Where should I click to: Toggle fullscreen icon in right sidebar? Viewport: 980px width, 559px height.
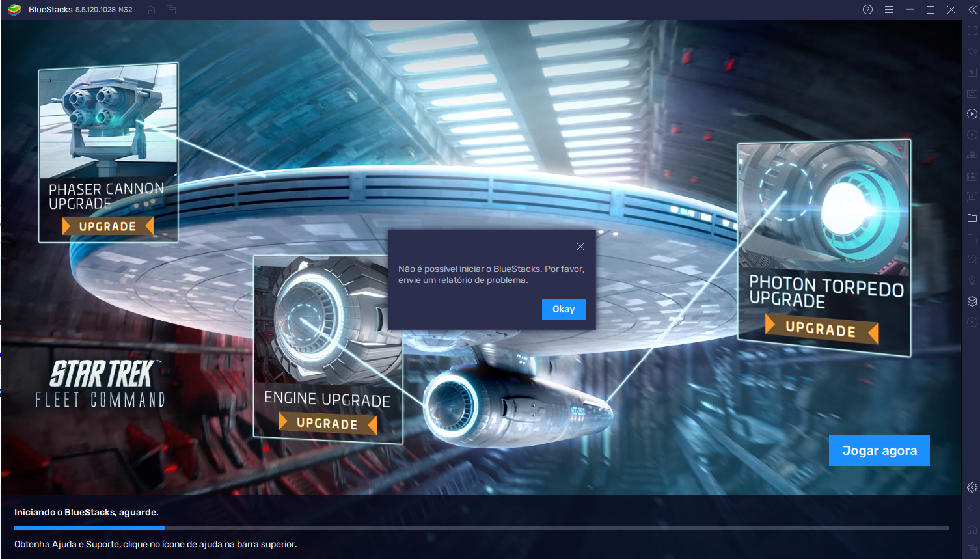coord(972,31)
